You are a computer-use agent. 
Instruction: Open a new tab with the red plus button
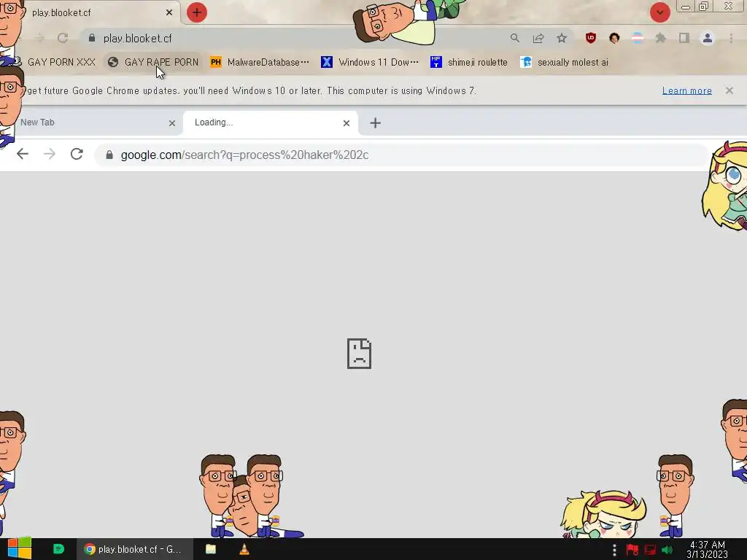pyautogui.click(x=197, y=12)
